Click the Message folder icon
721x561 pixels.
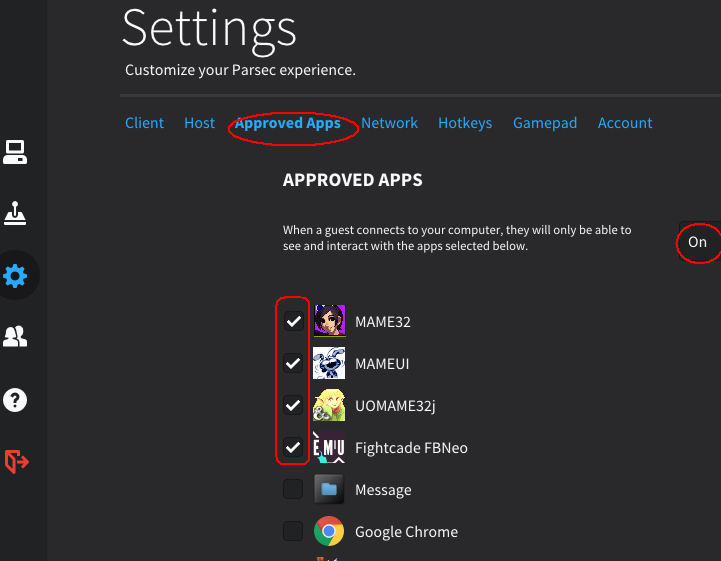pyautogui.click(x=329, y=489)
